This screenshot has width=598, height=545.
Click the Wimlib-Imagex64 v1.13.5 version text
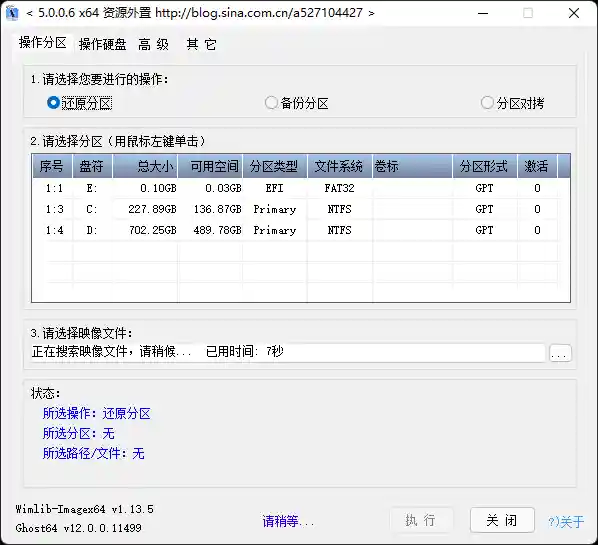coord(84,509)
